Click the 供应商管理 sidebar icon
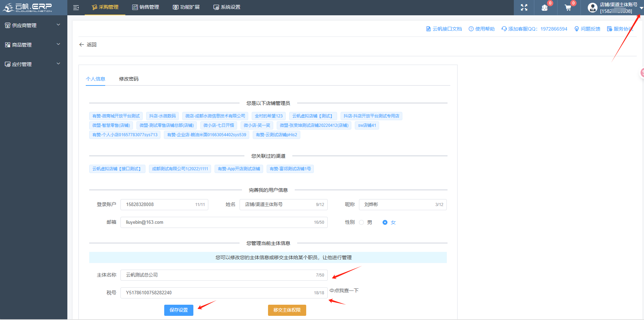The height and width of the screenshot is (320, 644). pyautogui.click(x=8, y=25)
